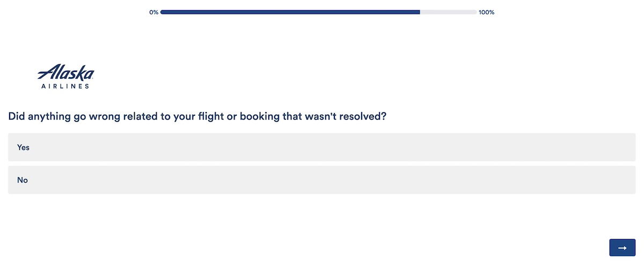Advance to the next survey page
Image resolution: width=644 pixels, height=261 pixels.
622,248
